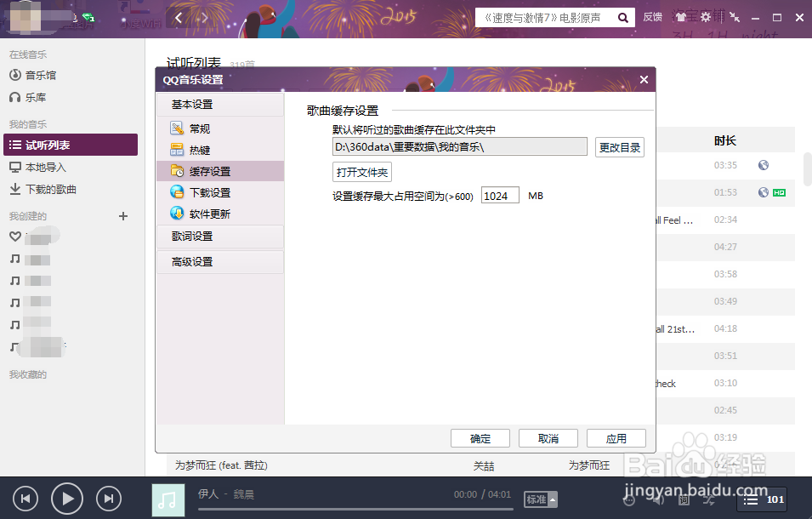Click the green HQ badge
Viewport: 812px width, 519px height.
pos(779,192)
